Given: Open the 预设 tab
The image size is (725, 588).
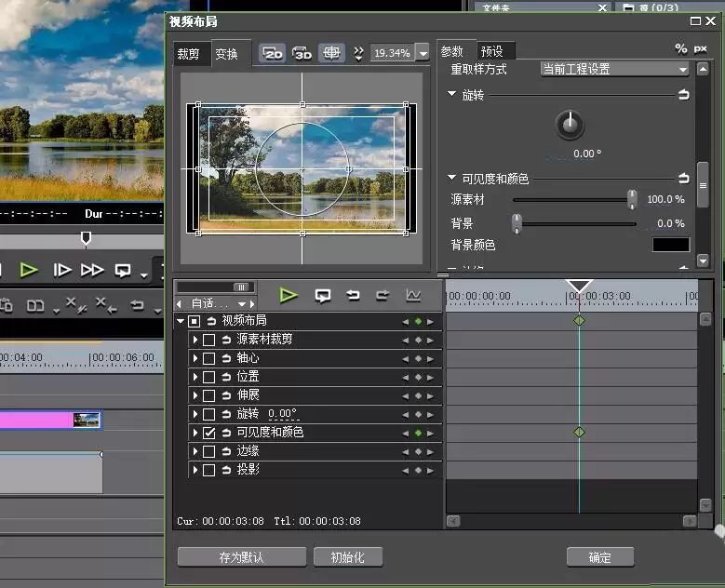Looking at the screenshot, I should pos(492,51).
